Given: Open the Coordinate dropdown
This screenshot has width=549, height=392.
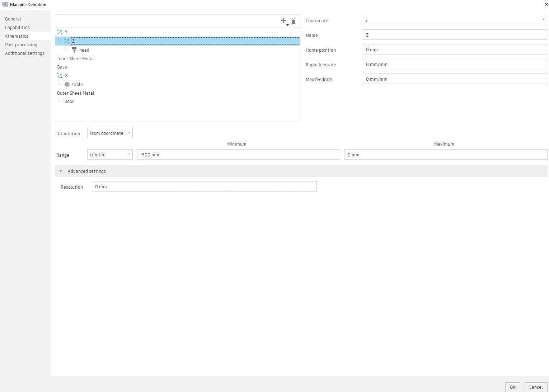Looking at the screenshot, I should point(455,20).
